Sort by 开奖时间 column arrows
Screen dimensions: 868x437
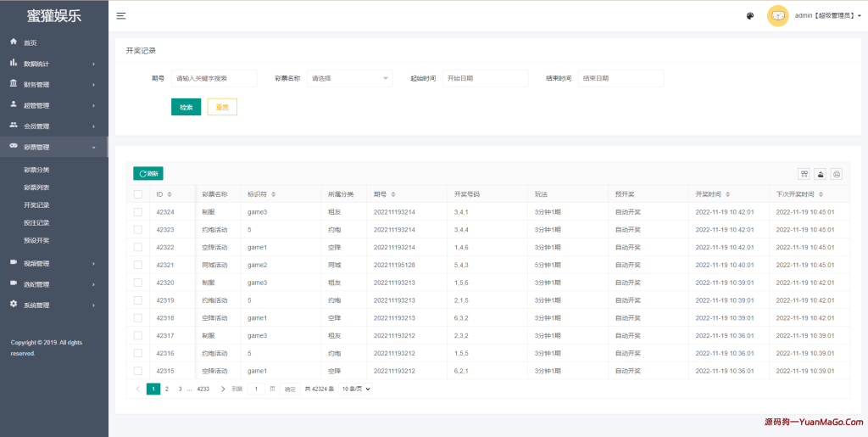pos(727,194)
